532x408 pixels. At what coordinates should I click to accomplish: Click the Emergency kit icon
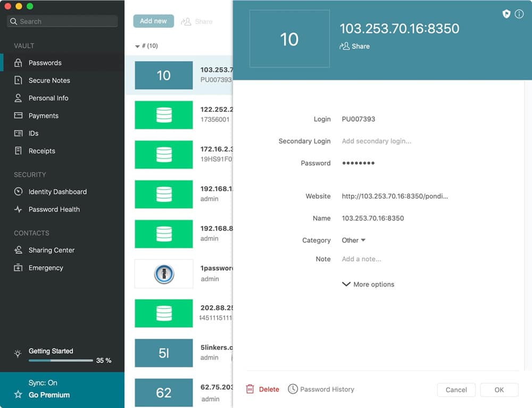[x=18, y=268]
